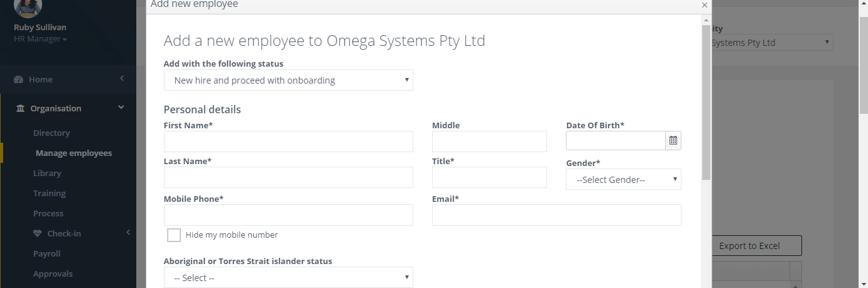Expand the Check-in submenu arrow
Image resolution: width=868 pixels, height=288 pixels.
(128, 233)
